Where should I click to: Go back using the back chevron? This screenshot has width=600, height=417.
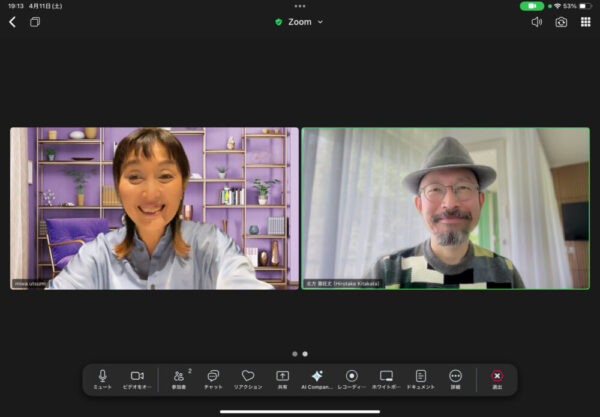click(x=12, y=21)
